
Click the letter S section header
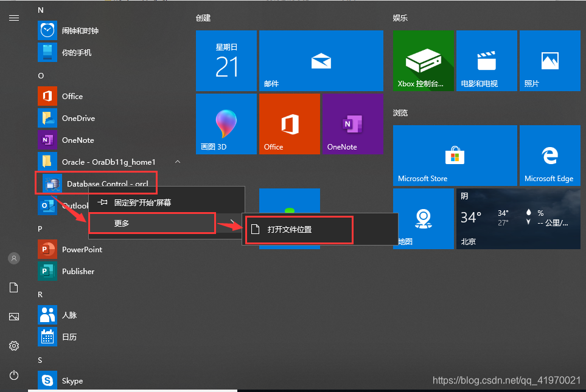[x=40, y=360]
